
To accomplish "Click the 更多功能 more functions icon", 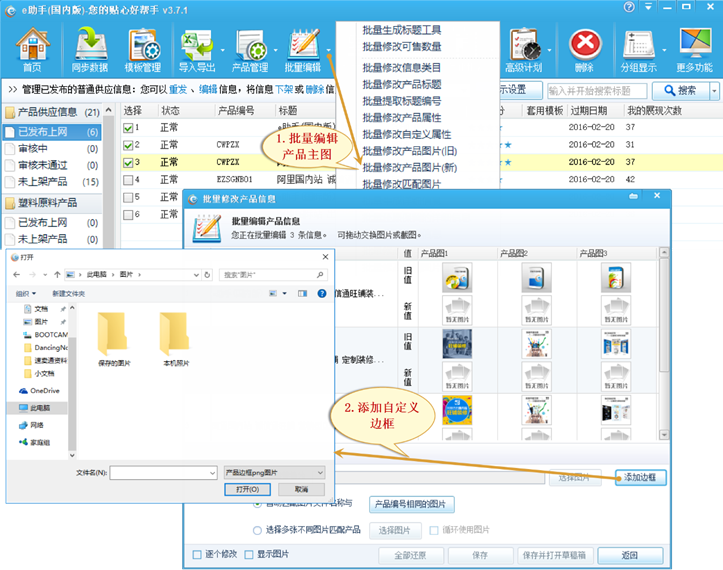I will (x=695, y=50).
